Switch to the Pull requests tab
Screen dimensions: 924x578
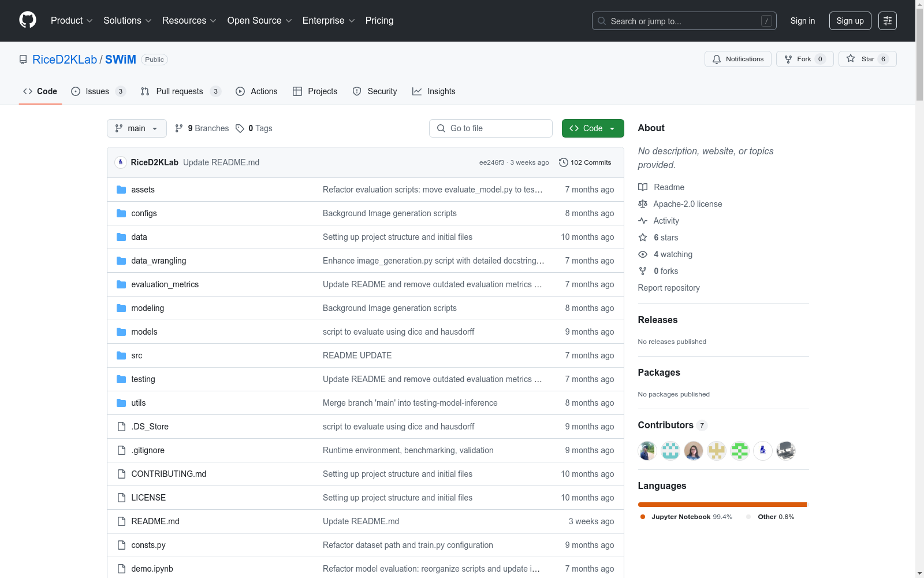[181, 91]
